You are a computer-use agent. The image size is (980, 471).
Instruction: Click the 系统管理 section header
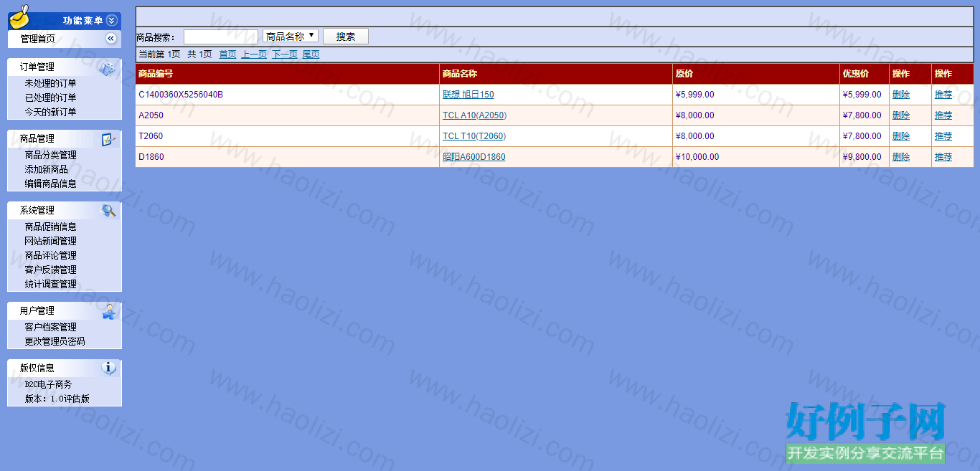tap(65, 211)
